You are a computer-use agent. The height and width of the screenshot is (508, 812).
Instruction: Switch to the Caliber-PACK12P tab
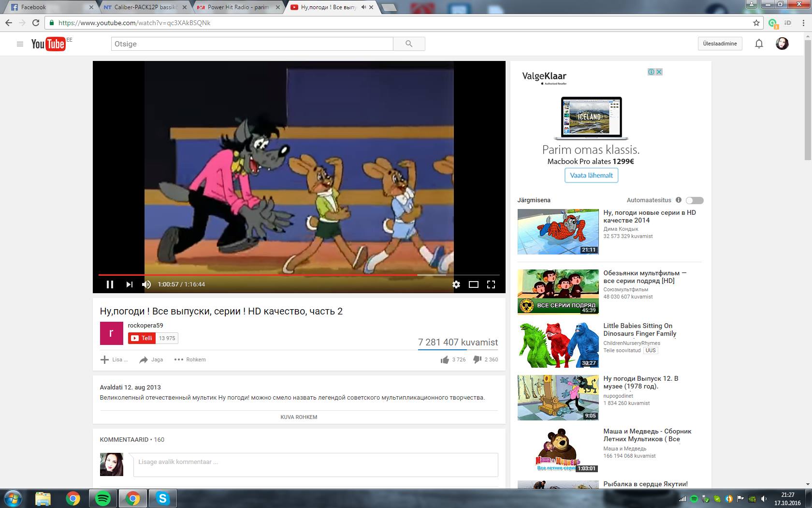point(145,7)
